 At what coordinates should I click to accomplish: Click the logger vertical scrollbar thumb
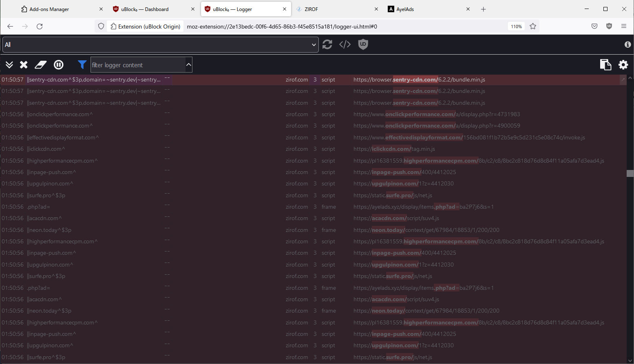pyautogui.click(x=630, y=173)
